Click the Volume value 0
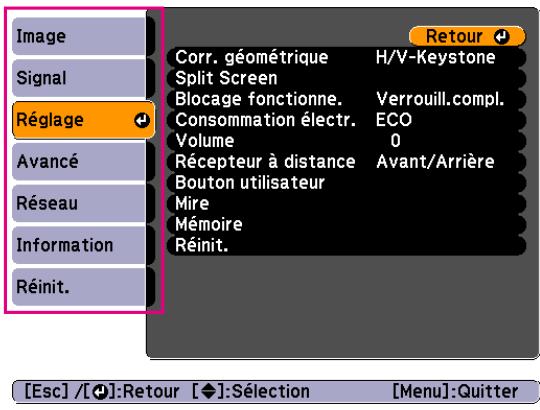The height and width of the screenshot is (410, 540). (x=395, y=141)
